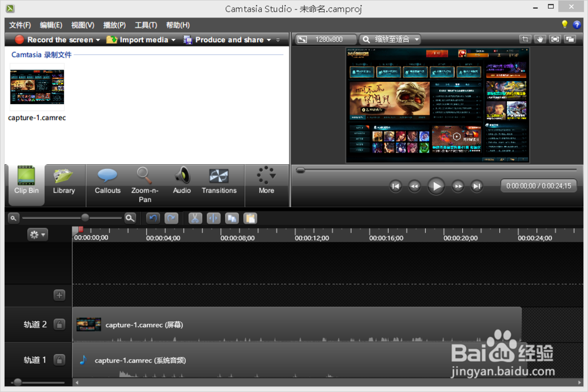Image resolution: width=588 pixels, height=392 pixels.
Task: Open the 编辑(E) menu
Action: point(51,25)
